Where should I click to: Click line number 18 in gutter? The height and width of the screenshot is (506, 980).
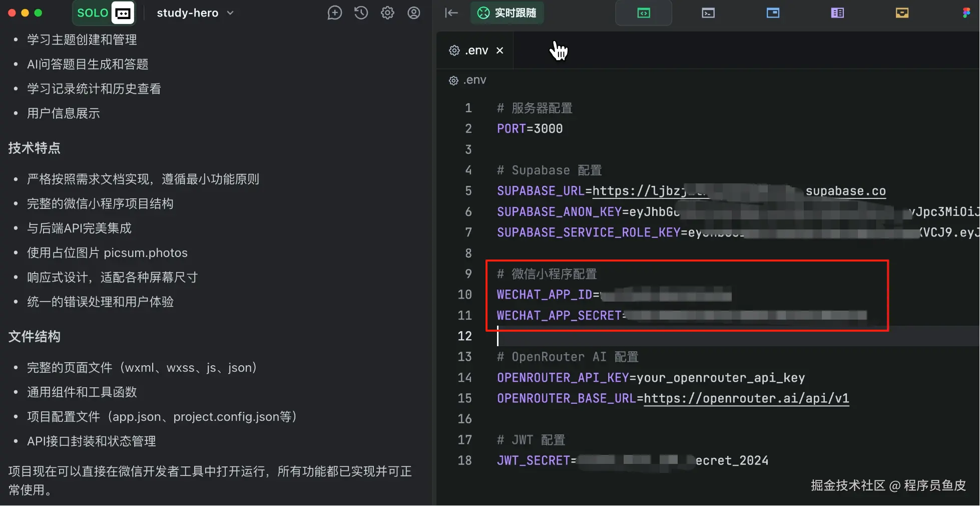[464, 461]
